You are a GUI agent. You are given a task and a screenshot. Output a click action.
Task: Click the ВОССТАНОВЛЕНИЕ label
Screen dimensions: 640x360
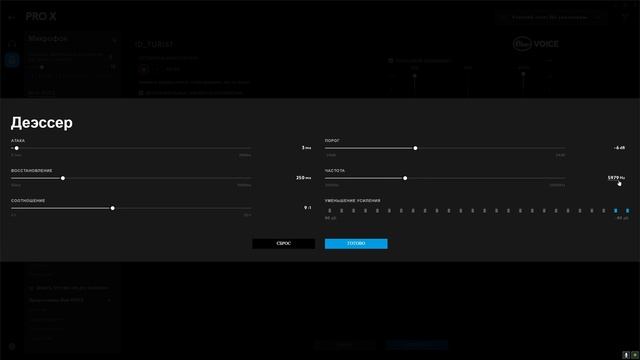[x=31, y=171]
